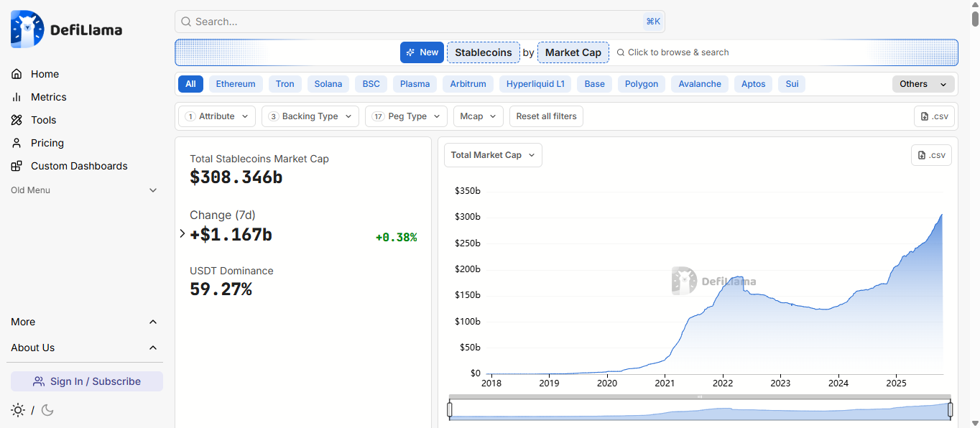980x428 pixels.
Task: Switch to light theme sun icon
Action: (18, 410)
